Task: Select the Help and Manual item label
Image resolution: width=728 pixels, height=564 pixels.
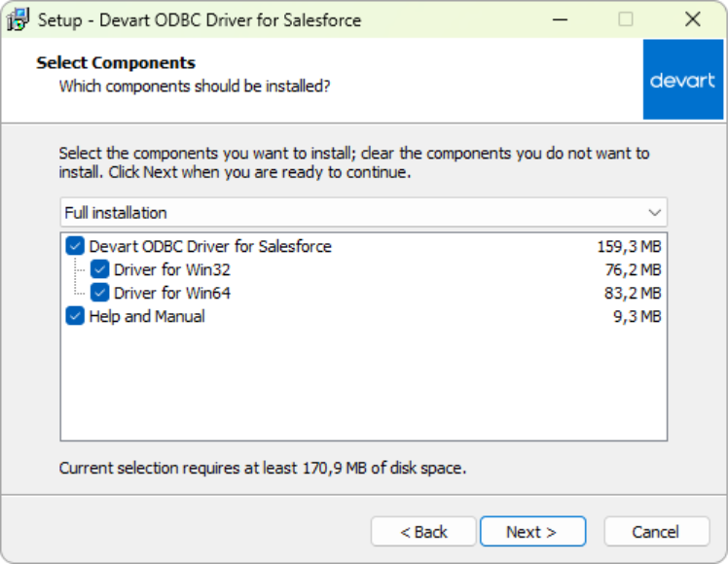Action: 147,316
